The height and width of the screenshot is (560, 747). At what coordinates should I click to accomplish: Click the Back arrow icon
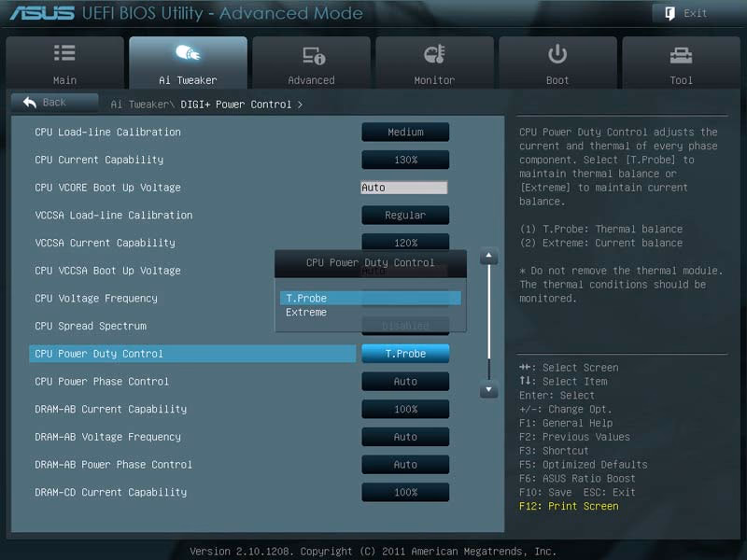[30, 102]
